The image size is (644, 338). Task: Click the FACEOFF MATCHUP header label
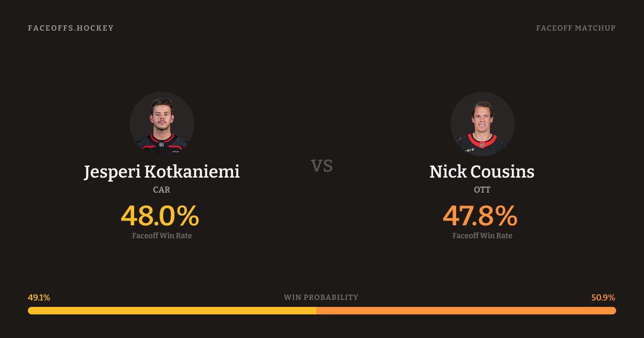[575, 28]
